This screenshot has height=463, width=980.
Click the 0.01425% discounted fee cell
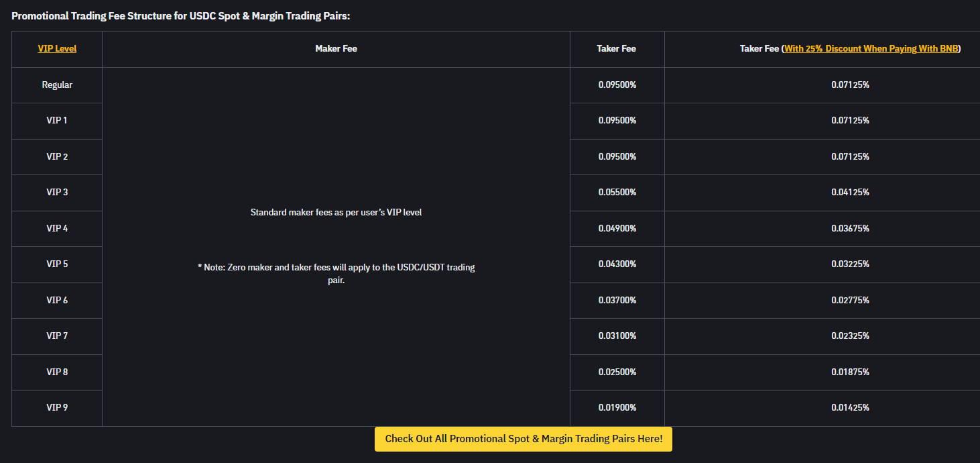tap(850, 407)
